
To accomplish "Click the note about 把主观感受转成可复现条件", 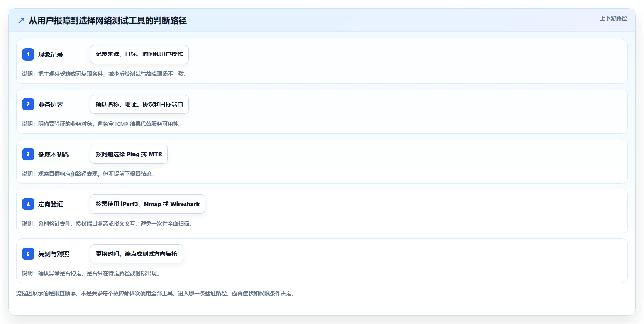I will pos(105,74).
